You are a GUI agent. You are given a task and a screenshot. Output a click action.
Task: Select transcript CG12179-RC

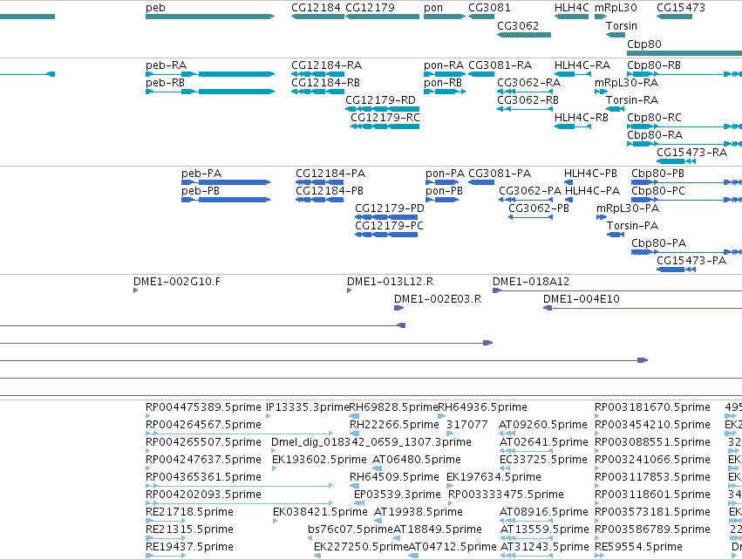coord(385,126)
